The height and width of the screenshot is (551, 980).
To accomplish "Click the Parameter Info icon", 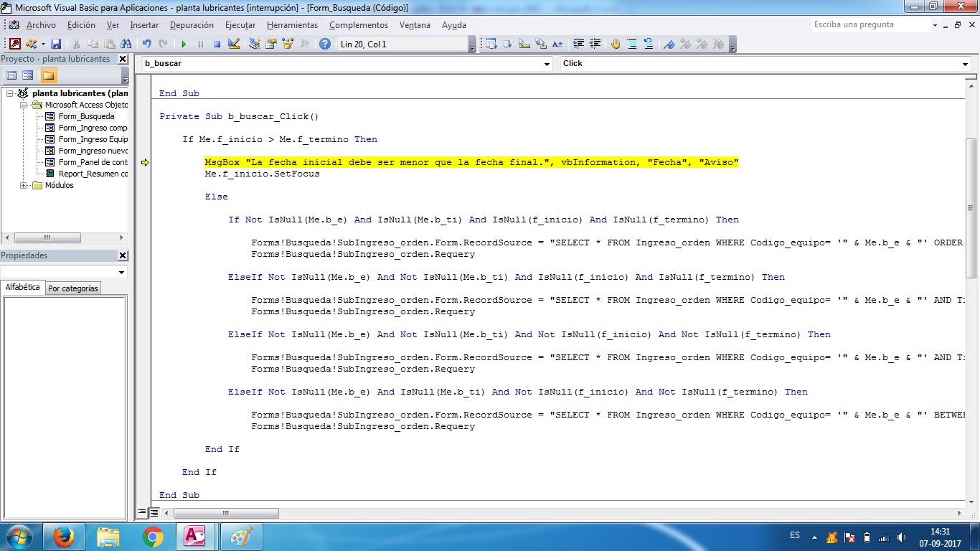I will (541, 44).
